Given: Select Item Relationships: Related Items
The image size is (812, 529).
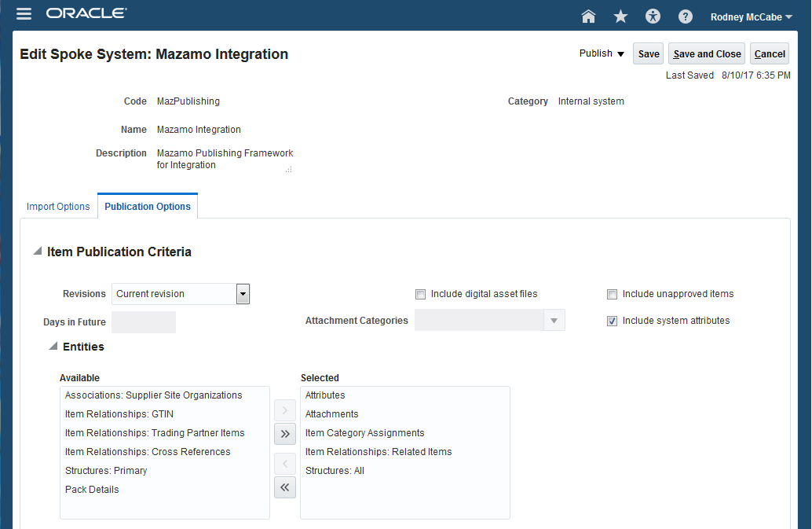Looking at the screenshot, I should [405, 452].
